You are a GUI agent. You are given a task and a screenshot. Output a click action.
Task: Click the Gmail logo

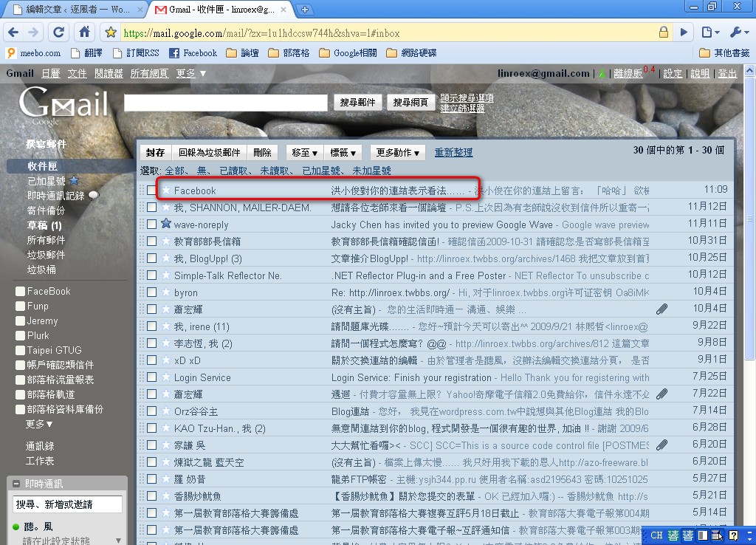pyautogui.click(x=63, y=105)
